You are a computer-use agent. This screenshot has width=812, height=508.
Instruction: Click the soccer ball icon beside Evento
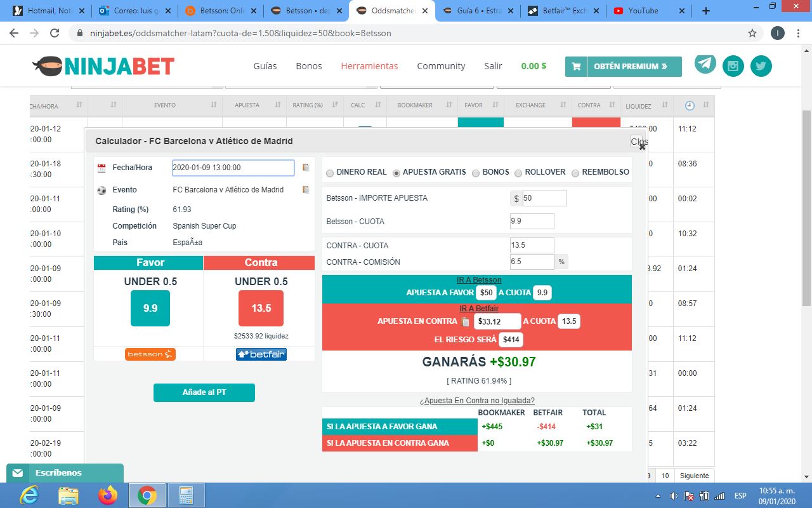pos(101,190)
